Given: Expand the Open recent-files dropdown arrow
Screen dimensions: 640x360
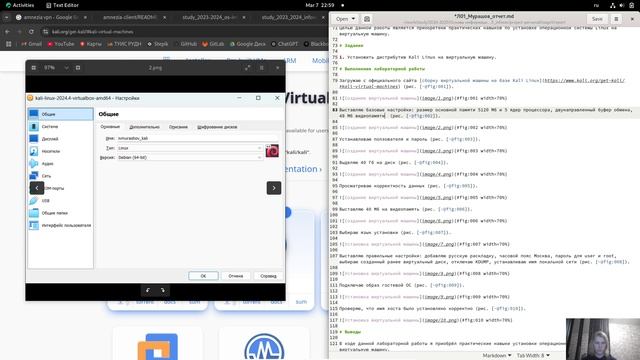Looking at the screenshot, I should pyautogui.click(x=353, y=19).
